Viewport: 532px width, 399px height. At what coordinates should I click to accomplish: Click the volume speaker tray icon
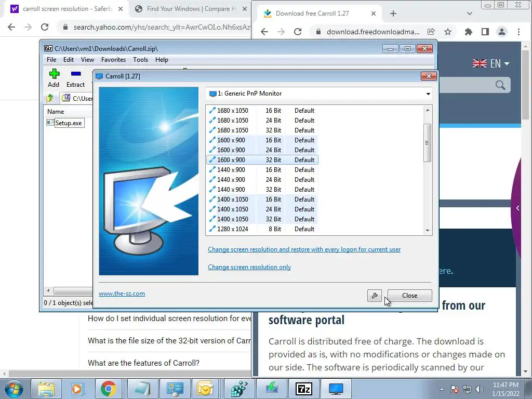tap(480, 389)
